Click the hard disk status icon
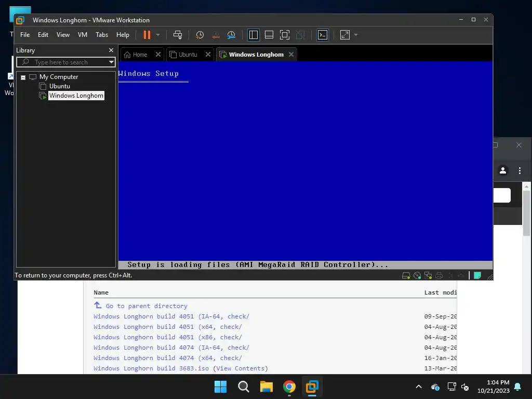Screen dimensions: 532x399 (406, 275)
